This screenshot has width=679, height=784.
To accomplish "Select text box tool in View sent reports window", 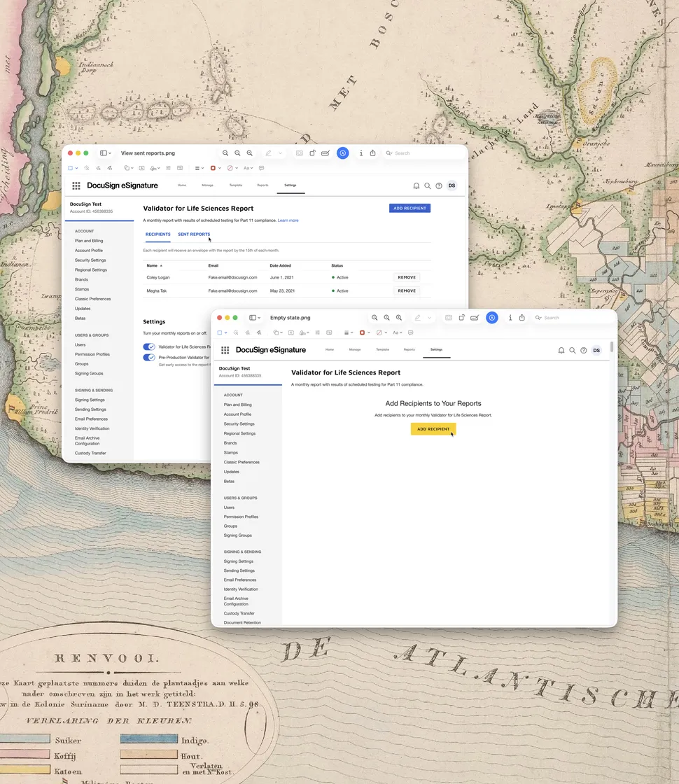I will [x=141, y=168].
